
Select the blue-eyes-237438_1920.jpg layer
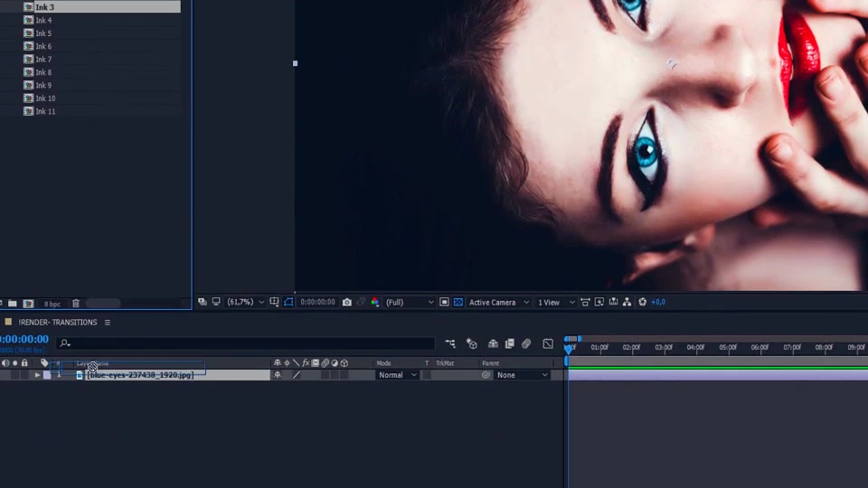pos(141,375)
